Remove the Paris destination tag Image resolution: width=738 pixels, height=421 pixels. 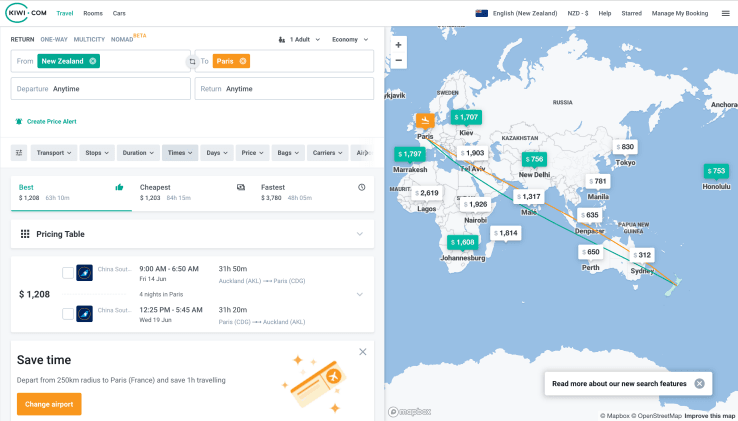click(x=244, y=61)
